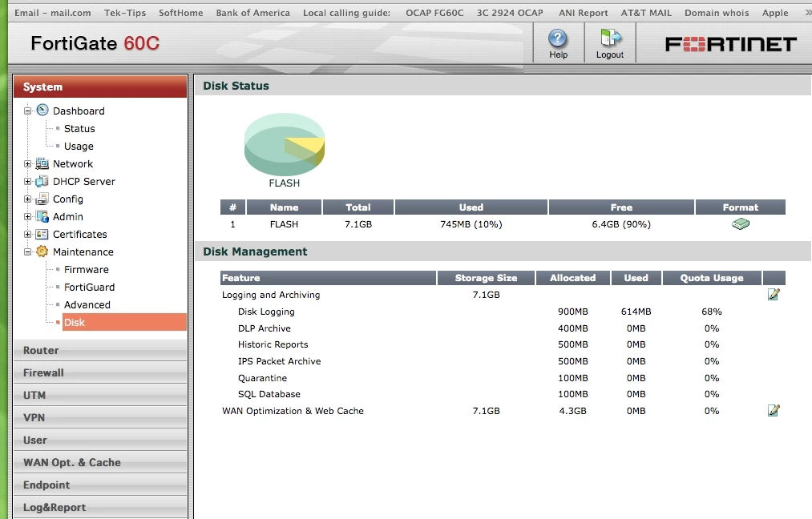Click the Certificates icon in sidebar
812x519 pixels.
[x=42, y=234]
